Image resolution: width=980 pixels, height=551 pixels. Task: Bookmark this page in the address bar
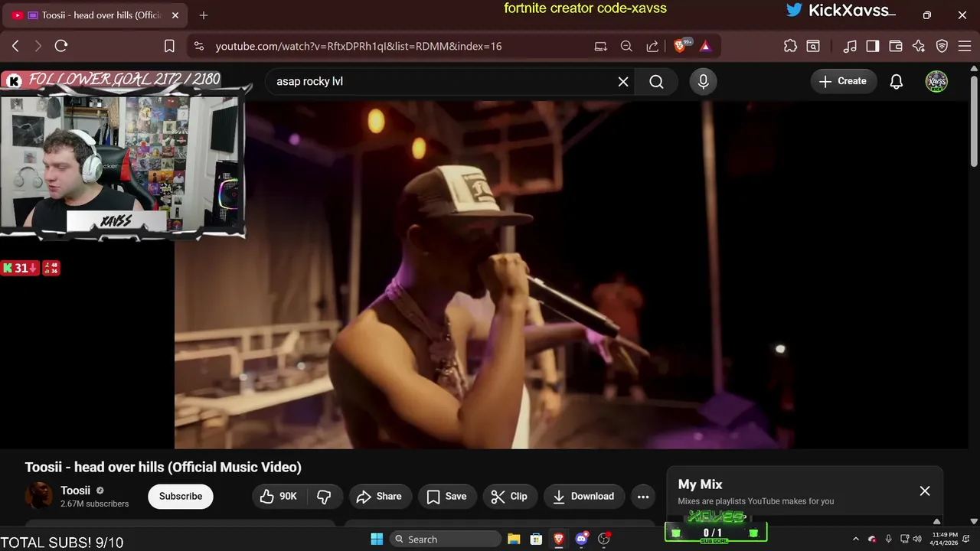coord(169,46)
